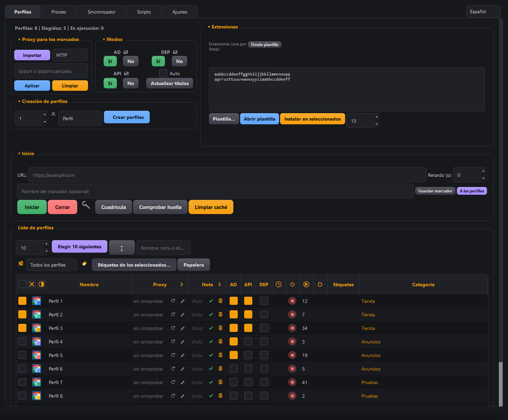
Task: Uncheck the selection checkbox for Perfil 1
Action: 22,301
